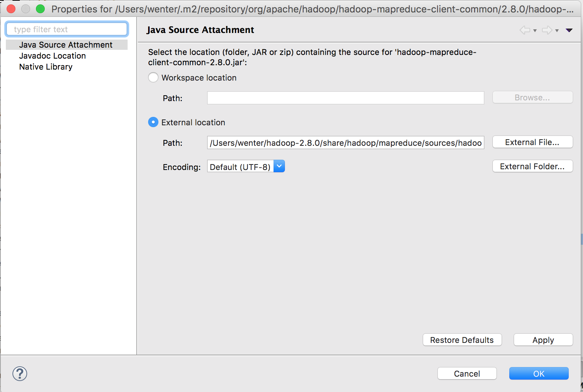Expand the forward history dropdown arrow

[x=557, y=31]
